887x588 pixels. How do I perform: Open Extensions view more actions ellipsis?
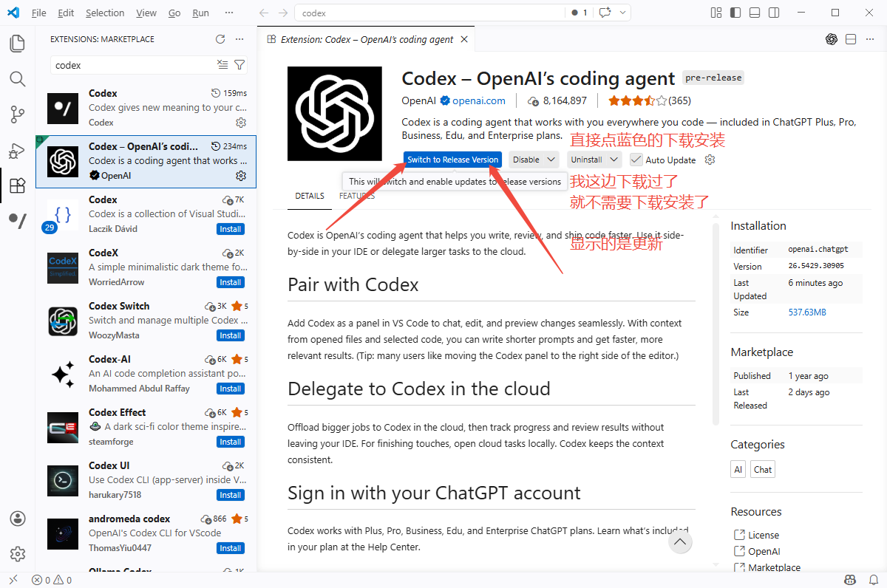tap(239, 39)
